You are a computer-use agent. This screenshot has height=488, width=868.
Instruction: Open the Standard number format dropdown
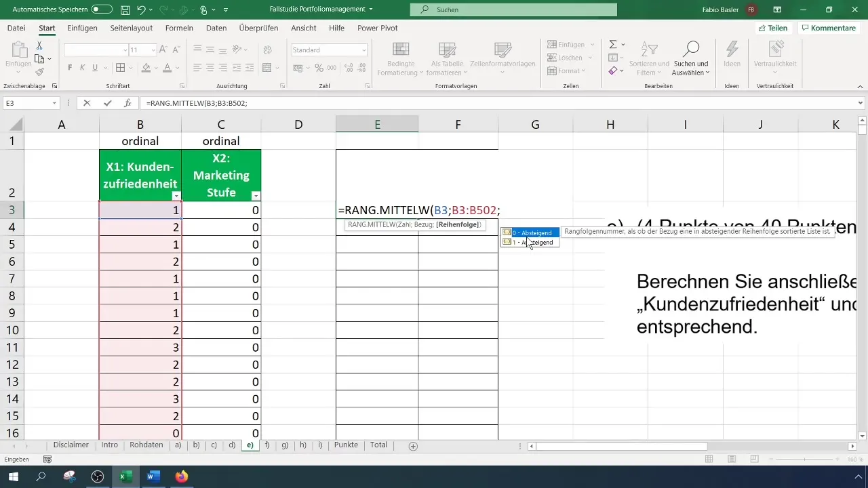click(363, 50)
